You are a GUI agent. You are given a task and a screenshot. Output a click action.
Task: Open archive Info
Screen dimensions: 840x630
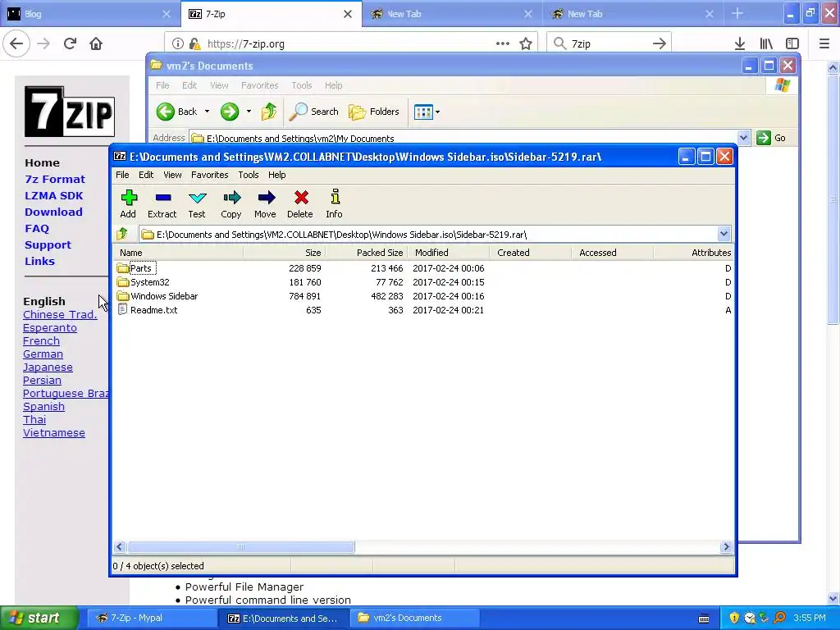coord(335,203)
